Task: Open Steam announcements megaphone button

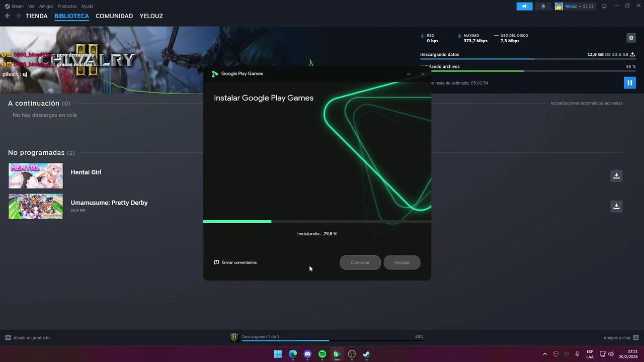Action: [x=524, y=6]
